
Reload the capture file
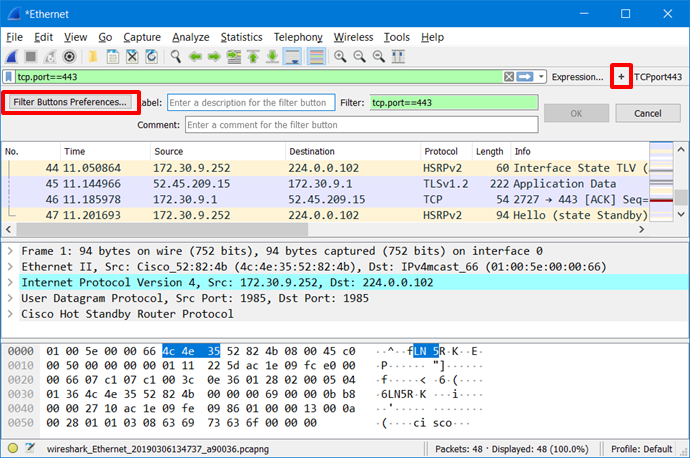(151, 57)
